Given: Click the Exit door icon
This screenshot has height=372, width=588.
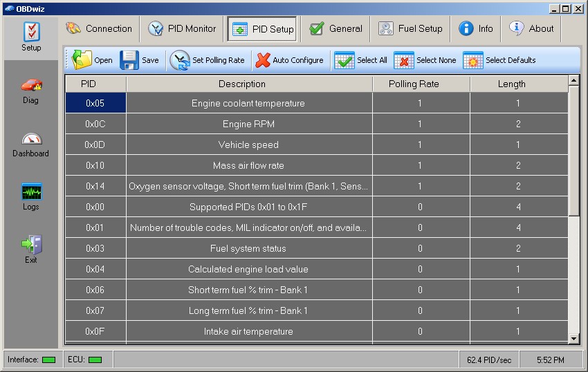Looking at the screenshot, I should pyautogui.click(x=32, y=245).
